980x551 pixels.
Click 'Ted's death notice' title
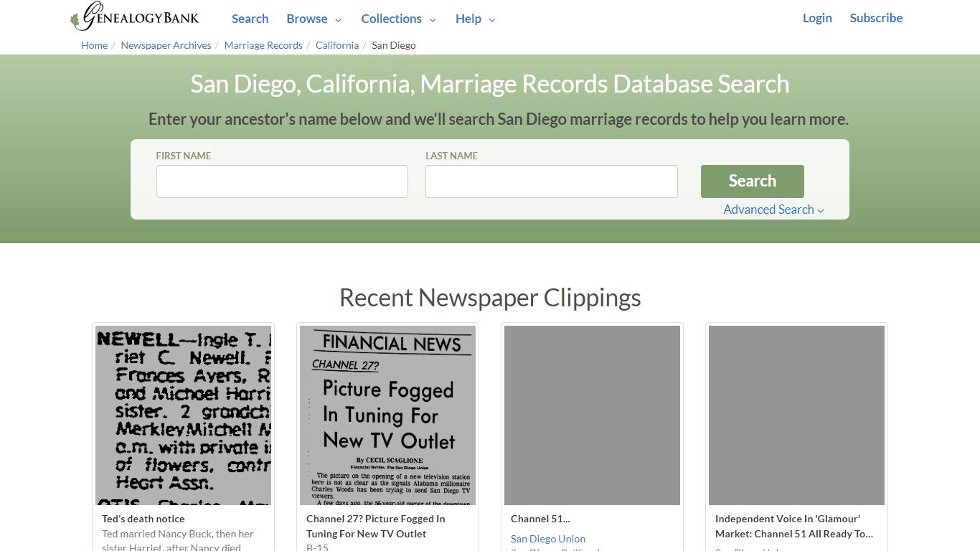click(x=143, y=519)
